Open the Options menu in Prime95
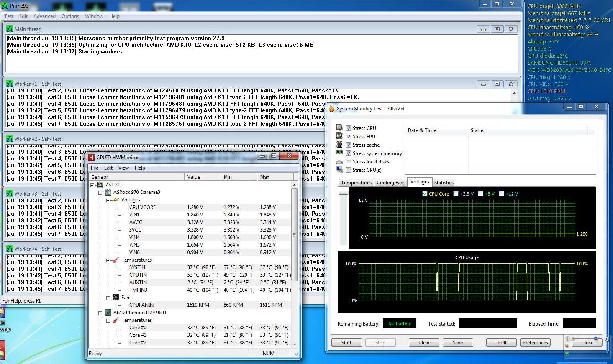The image size is (613, 364). click(70, 16)
